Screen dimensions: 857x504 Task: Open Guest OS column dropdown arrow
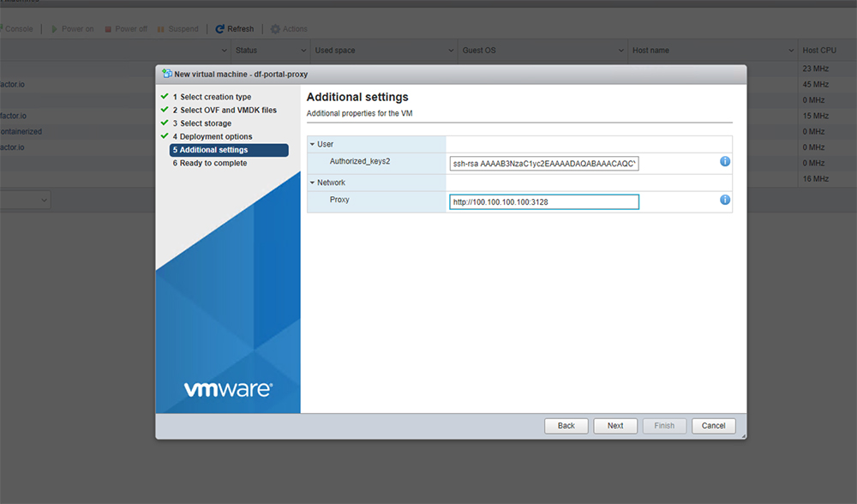coord(620,51)
